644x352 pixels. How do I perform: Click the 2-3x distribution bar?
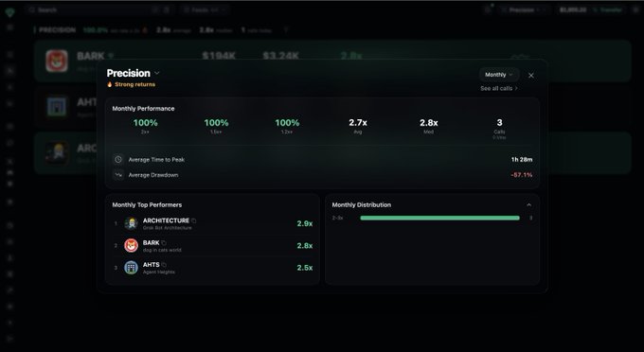point(439,218)
